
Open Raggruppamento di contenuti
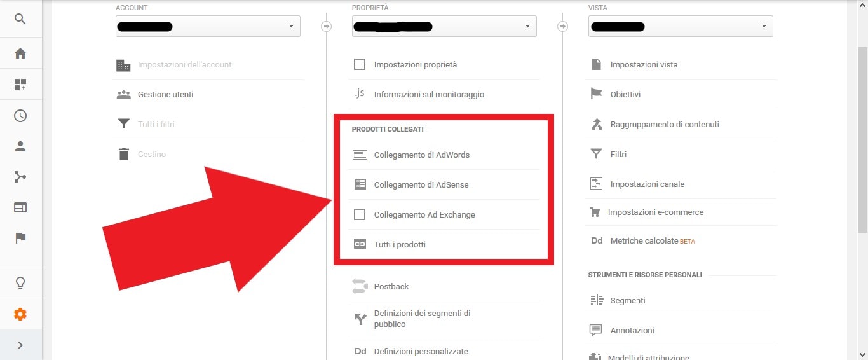(665, 124)
